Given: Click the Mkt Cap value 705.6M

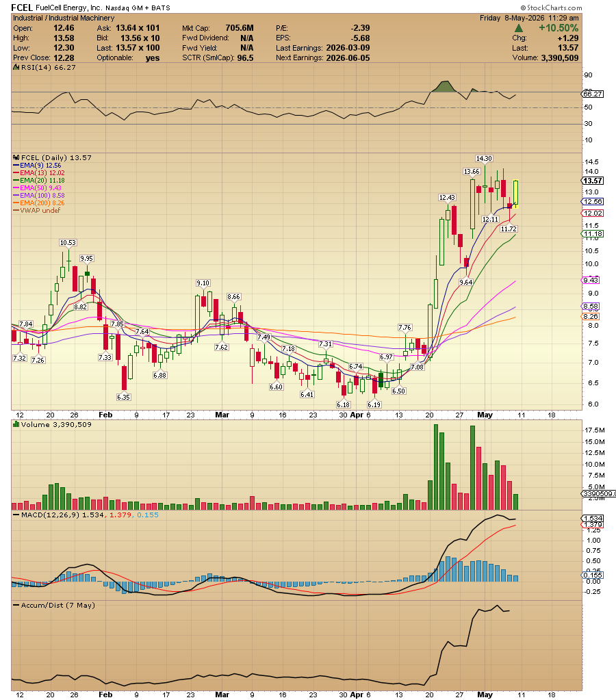Looking at the screenshot, I should [240, 28].
